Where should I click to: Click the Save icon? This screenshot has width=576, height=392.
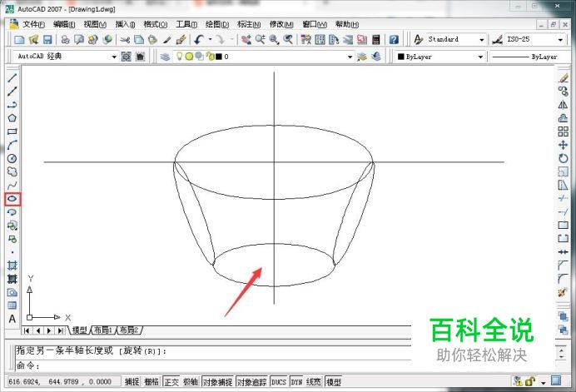[x=47, y=40]
